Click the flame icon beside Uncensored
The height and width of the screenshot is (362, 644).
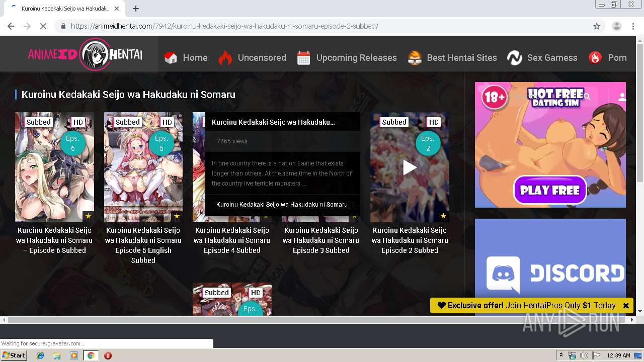click(225, 58)
